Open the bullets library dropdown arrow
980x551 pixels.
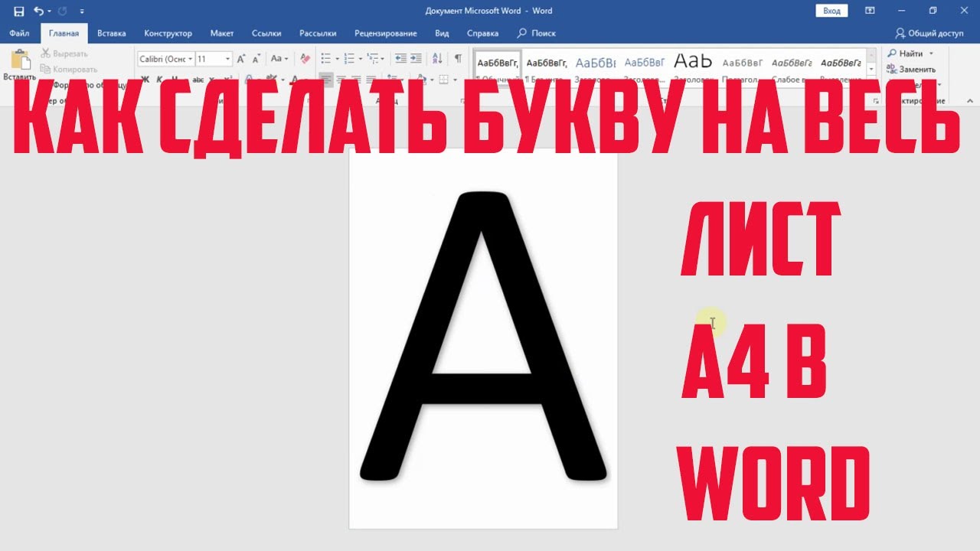336,59
